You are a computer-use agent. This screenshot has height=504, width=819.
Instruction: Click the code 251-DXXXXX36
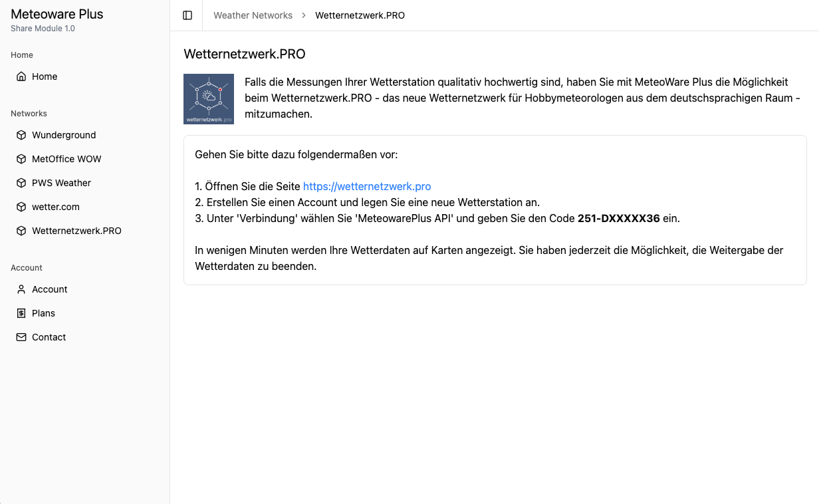point(619,218)
